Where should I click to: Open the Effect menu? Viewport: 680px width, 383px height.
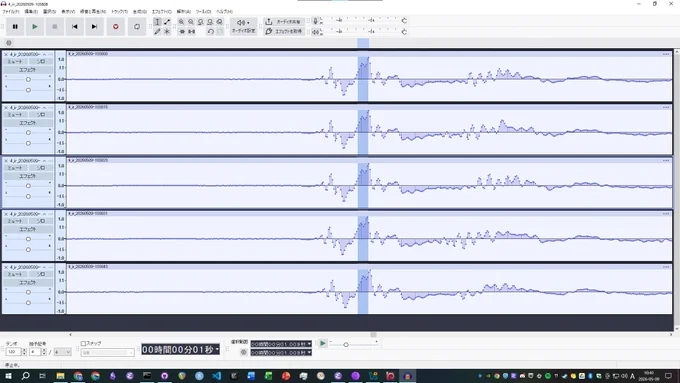[x=161, y=12]
